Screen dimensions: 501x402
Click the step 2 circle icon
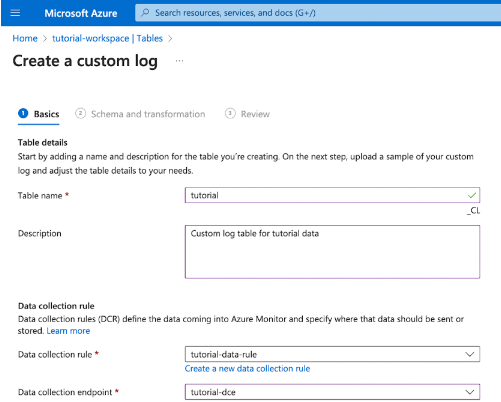pyautogui.click(x=80, y=114)
